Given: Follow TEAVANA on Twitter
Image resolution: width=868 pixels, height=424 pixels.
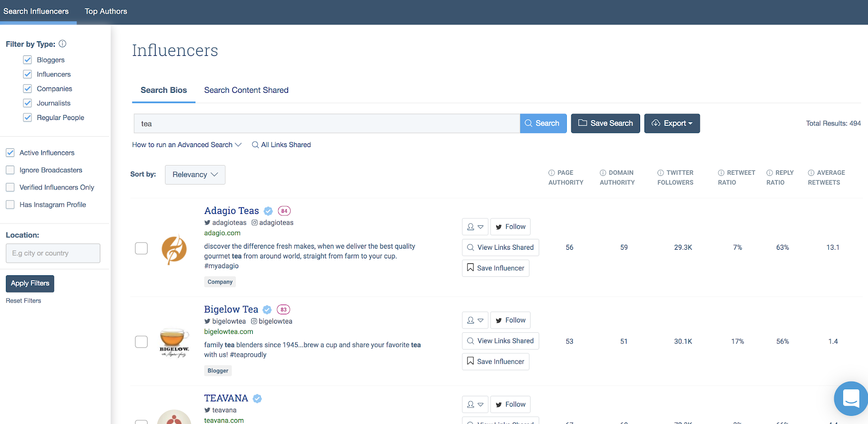Looking at the screenshot, I should (510, 404).
